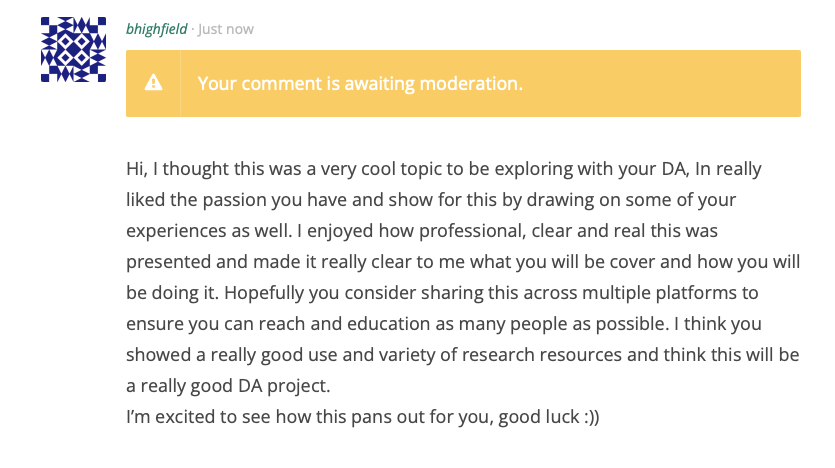Open bhighfield's user profile link
This screenshot has height=468, width=835.
[158, 29]
